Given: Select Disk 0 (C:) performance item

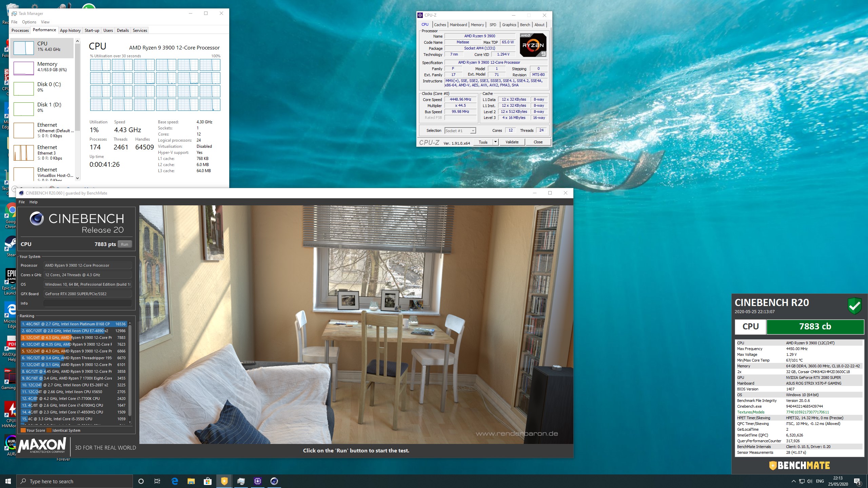Looking at the screenshot, I should tap(42, 88).
